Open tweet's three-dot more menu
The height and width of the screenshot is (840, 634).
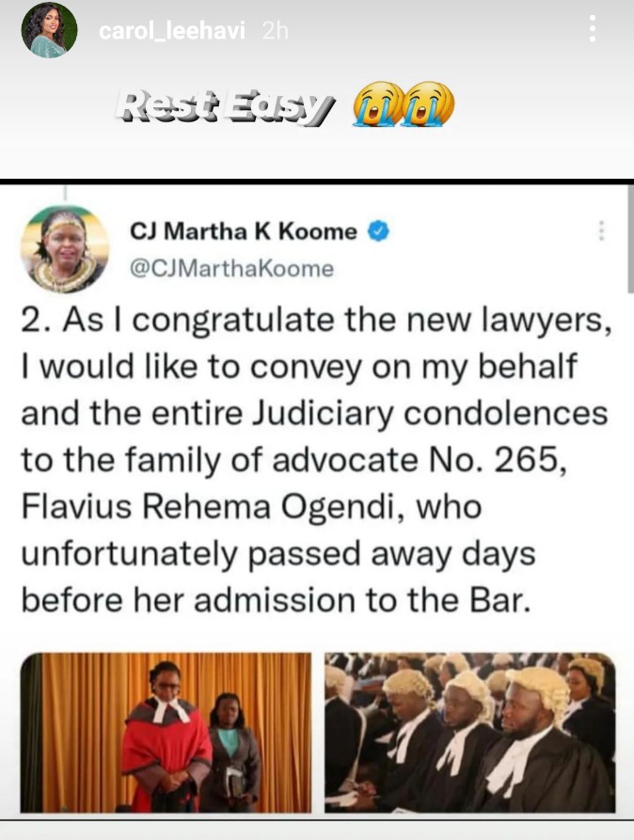(x=601, y=230)
